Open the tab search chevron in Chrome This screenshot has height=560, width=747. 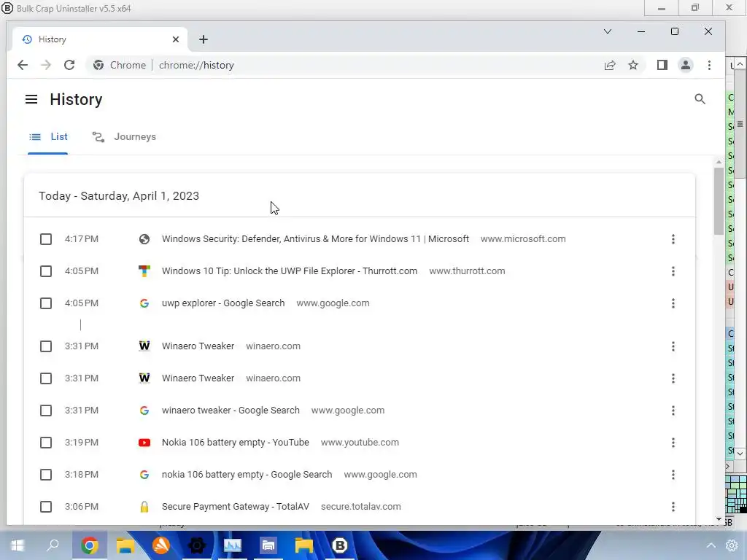pyautogui.click(x=608, y=31)
